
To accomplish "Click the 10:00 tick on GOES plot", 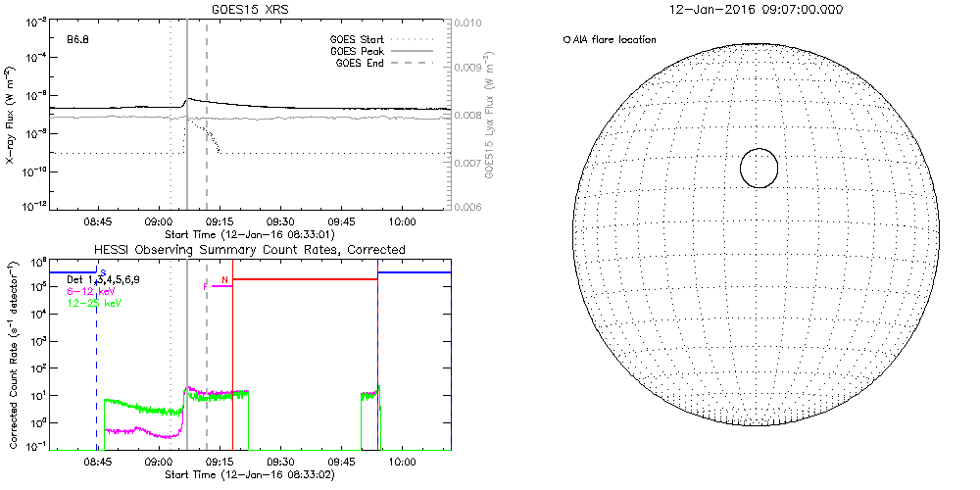I will click(x=401, y=222).
